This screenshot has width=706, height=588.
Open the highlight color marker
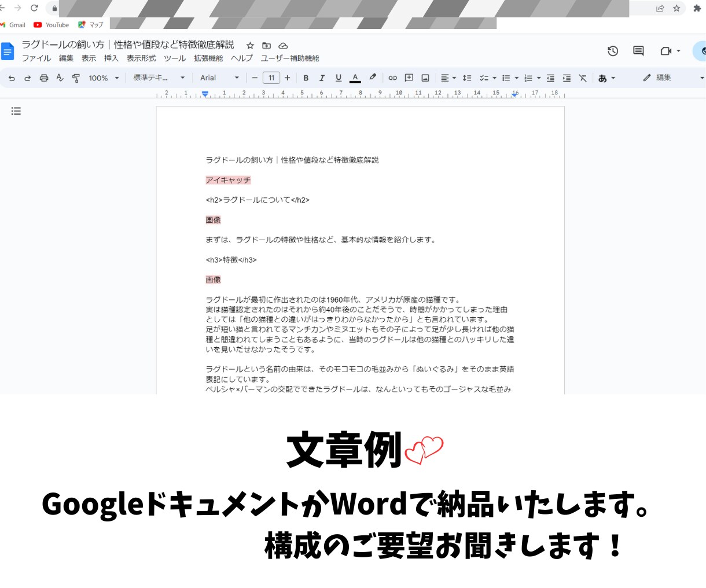click(373, 78)
